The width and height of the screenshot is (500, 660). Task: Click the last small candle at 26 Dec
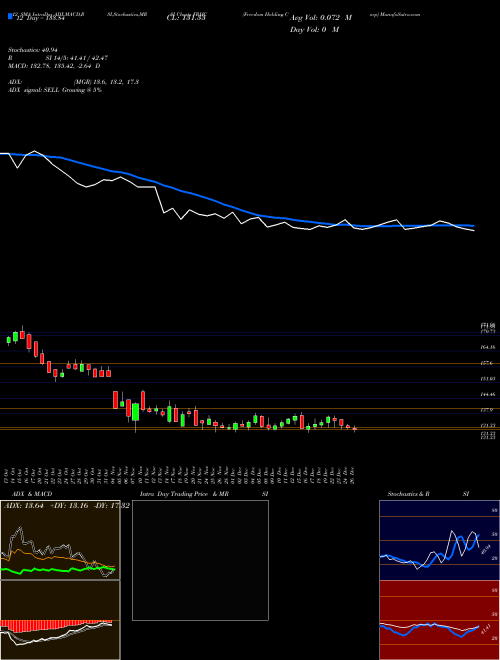coord(354,428)
